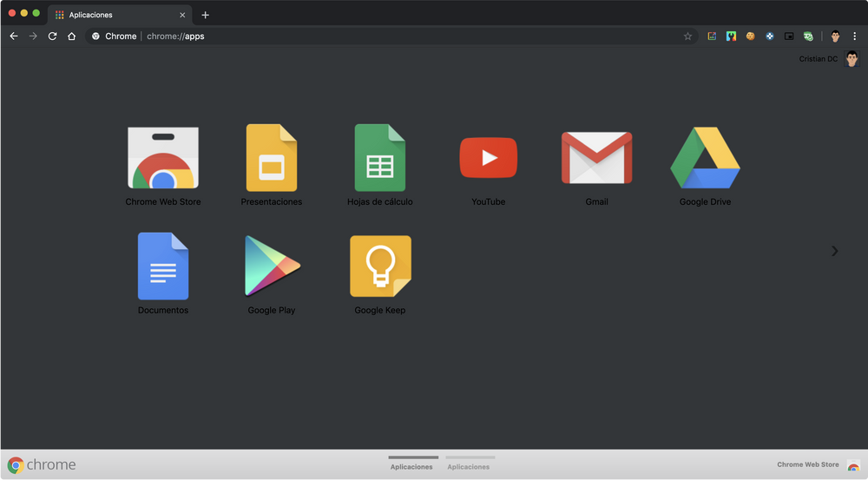Launch the Documentos app

pos(162,266)
